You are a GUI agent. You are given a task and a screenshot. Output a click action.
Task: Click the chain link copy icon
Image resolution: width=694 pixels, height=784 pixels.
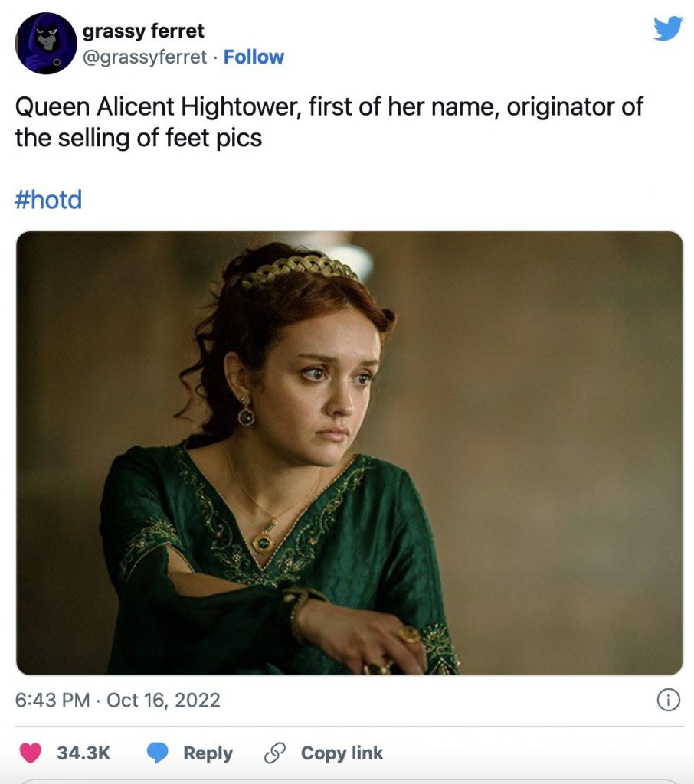(274, 753)
